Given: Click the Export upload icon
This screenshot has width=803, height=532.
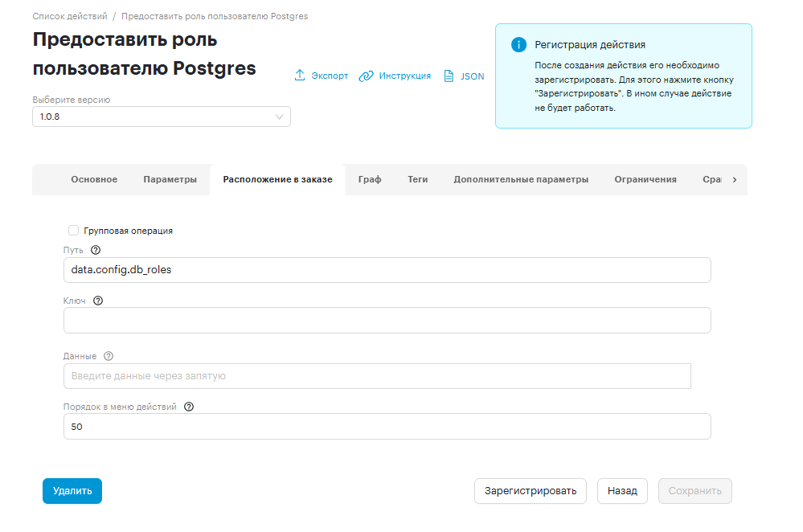Looking at the screenshot, I should point(300,76).
